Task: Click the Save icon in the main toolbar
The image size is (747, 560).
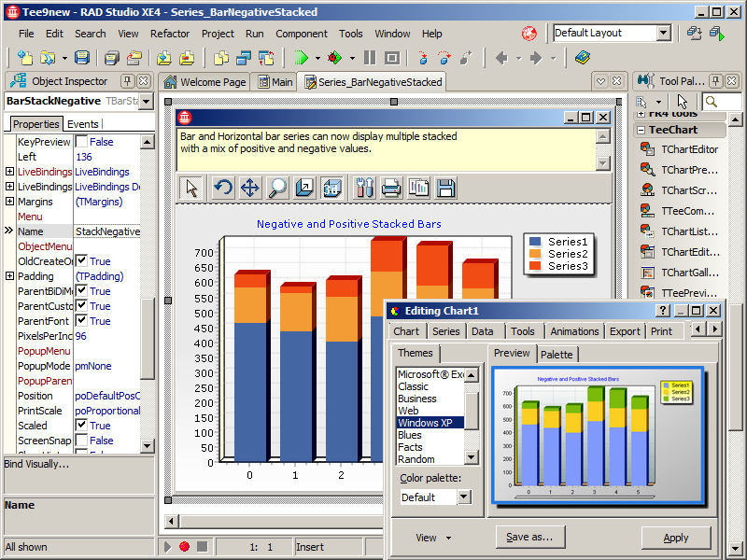Action: [x=82, y=58]
